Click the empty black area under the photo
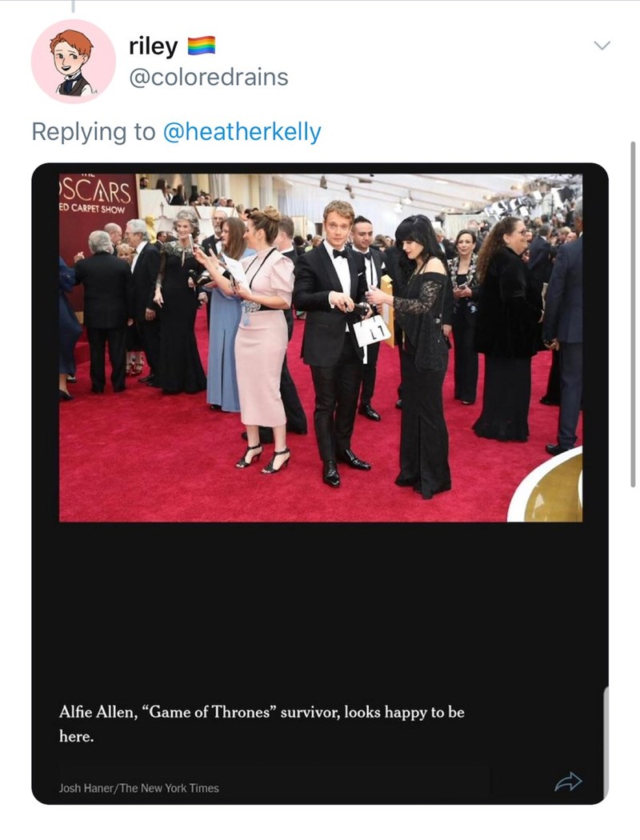 tap(320, 608)
